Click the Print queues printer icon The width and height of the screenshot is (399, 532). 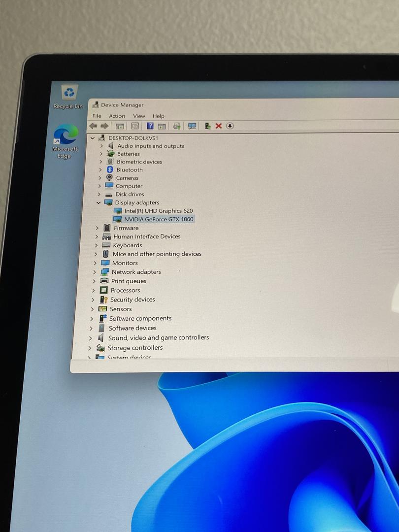(104, 281)
